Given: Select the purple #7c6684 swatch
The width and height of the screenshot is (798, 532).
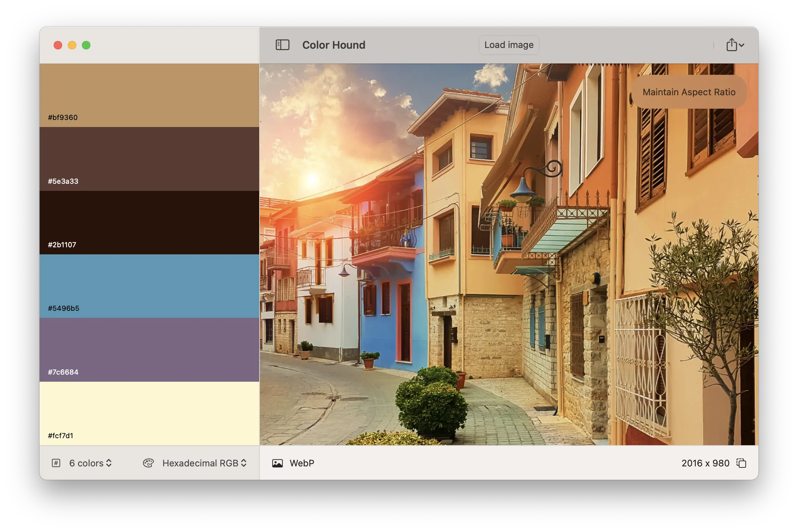Looking at the screenshot, I should click(x=149, y=349).
